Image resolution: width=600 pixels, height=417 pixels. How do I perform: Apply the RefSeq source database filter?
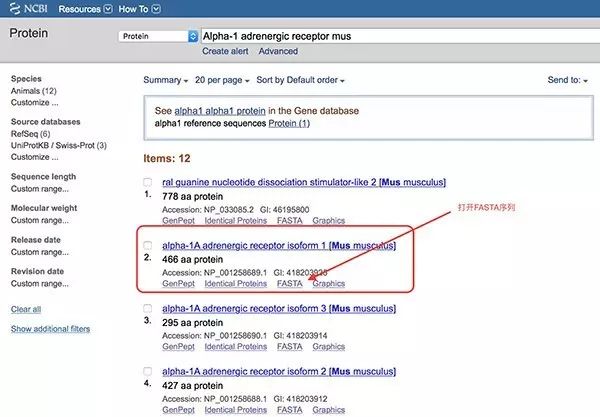coord(25,133)
